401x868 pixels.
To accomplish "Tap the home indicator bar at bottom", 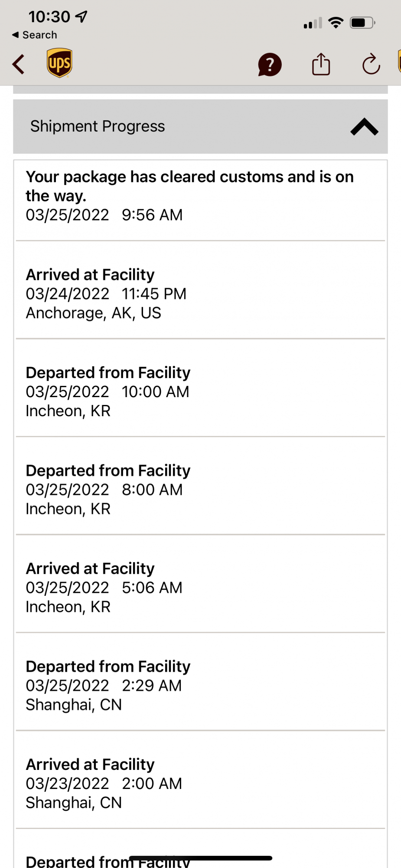I will pos(200,858).
